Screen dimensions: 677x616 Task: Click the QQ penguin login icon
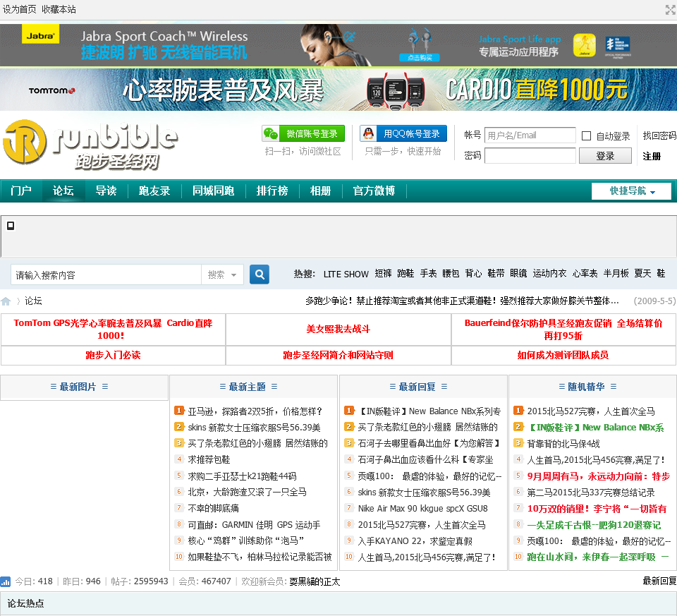coord(368,133)
